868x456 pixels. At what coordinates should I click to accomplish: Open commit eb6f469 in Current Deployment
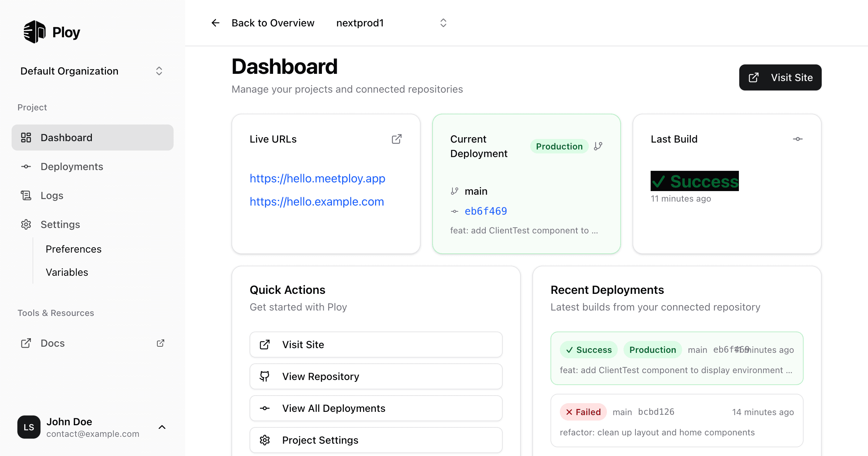pyautogui.click(x=486, y=211)
